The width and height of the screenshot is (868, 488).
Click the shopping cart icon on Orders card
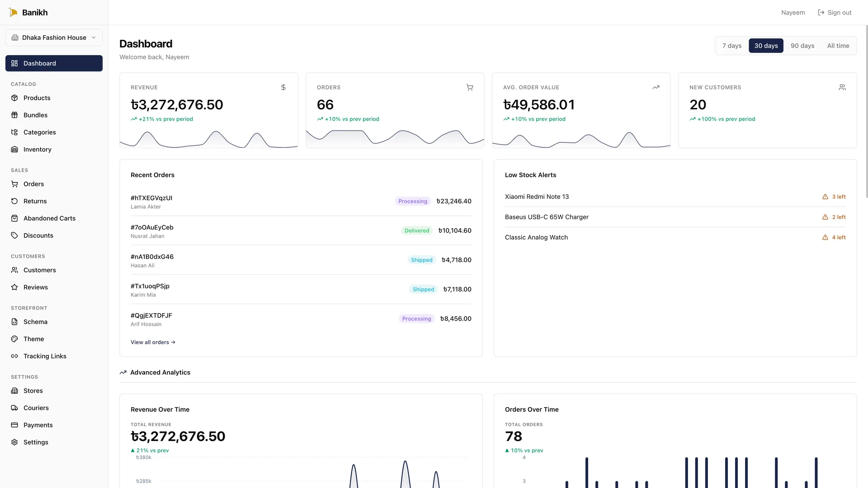pos(470,87)
